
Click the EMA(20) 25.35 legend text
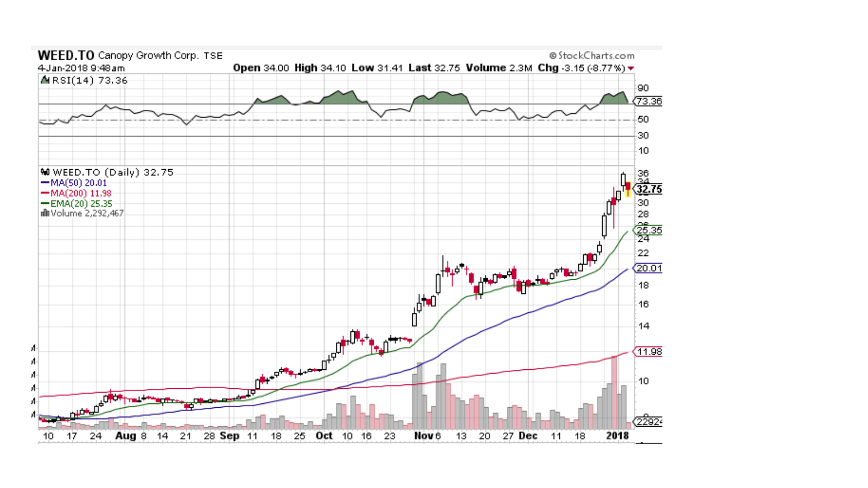(x=81, y=204)
